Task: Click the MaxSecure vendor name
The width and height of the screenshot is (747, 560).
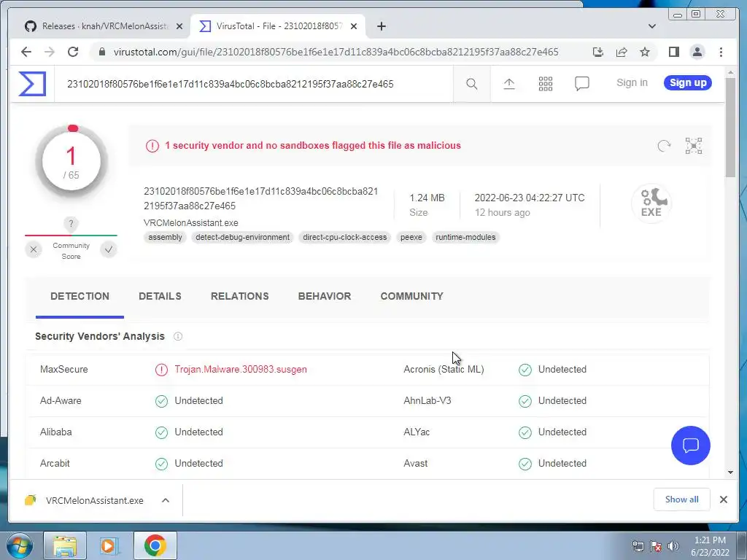Action: point(64,370)
